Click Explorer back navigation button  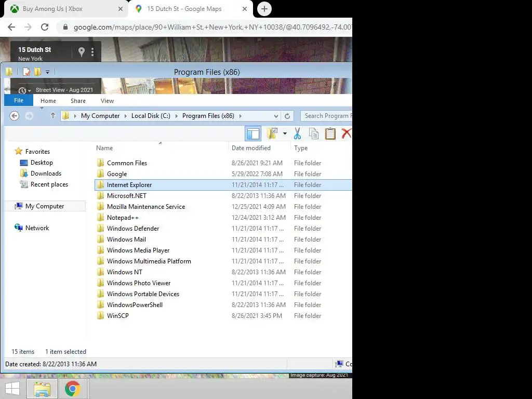pyautogui.click(x=14, y=116)
